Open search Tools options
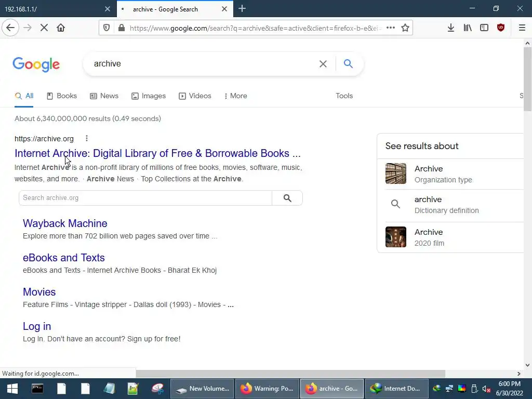This screenshot has width=532, height=399. click(344, 96)
